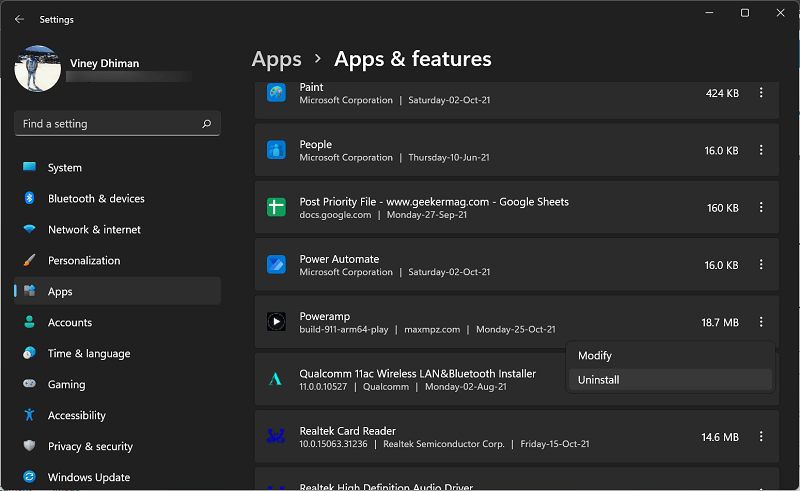Screen dimensions: 800x491
Task: Open Windows Update page
Action: pos(117,477)
